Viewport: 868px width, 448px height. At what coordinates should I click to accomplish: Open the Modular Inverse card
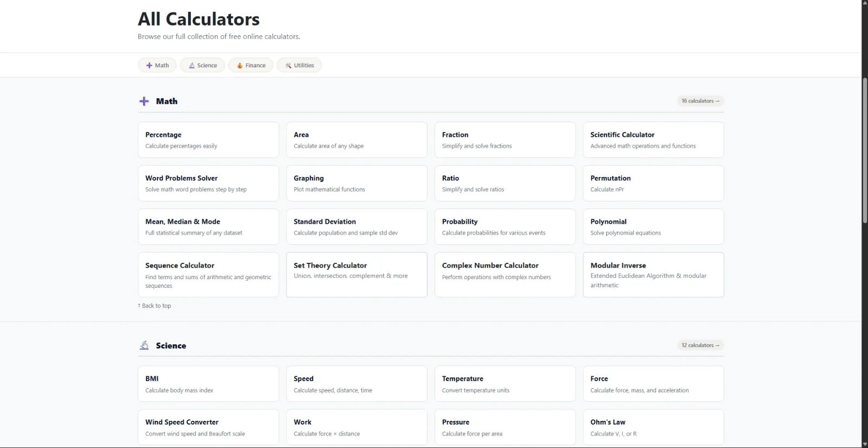[654, 275]
